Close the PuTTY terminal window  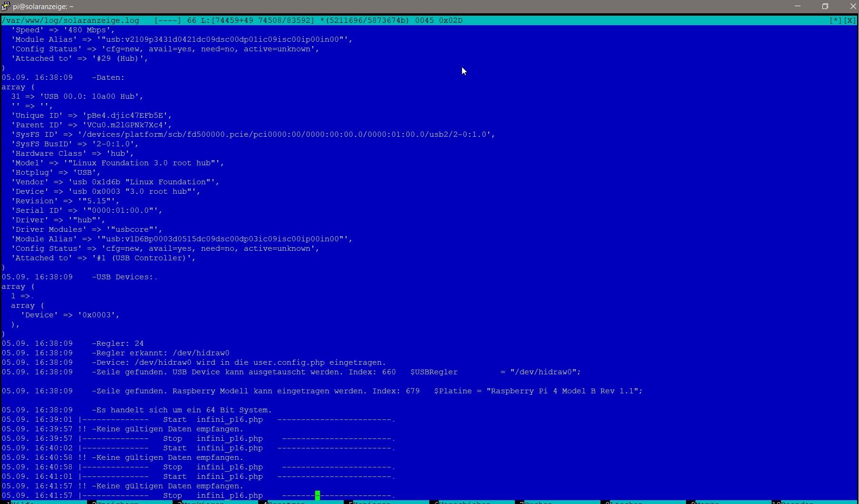coord(853,7)
